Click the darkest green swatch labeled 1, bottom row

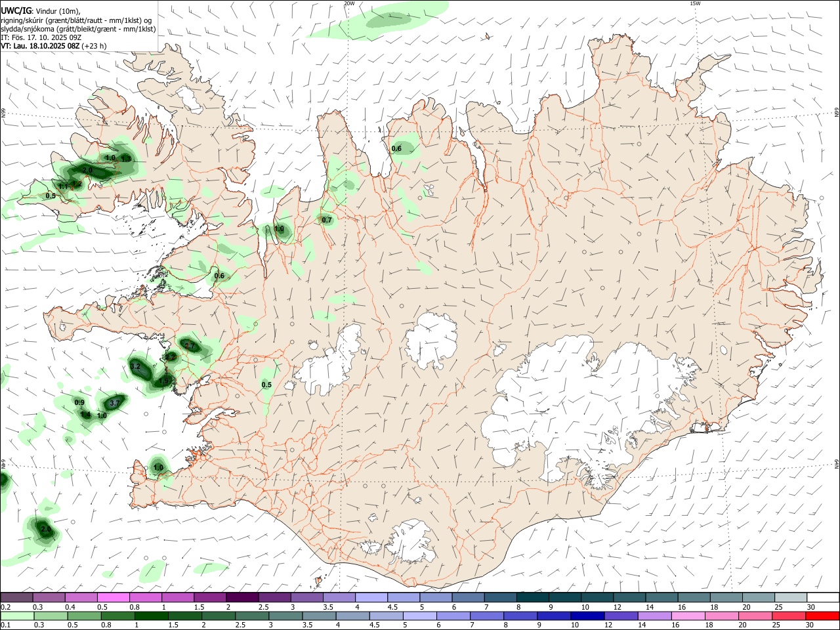[152, 616]
